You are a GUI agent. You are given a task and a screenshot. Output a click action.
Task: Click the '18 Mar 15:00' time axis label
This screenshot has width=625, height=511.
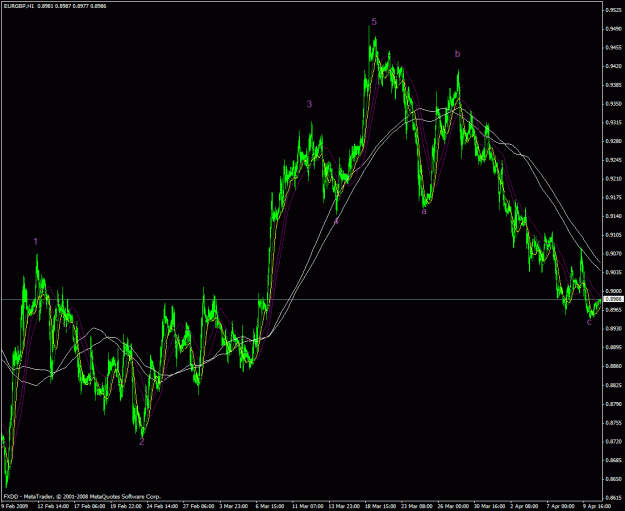tap(380, 506)
